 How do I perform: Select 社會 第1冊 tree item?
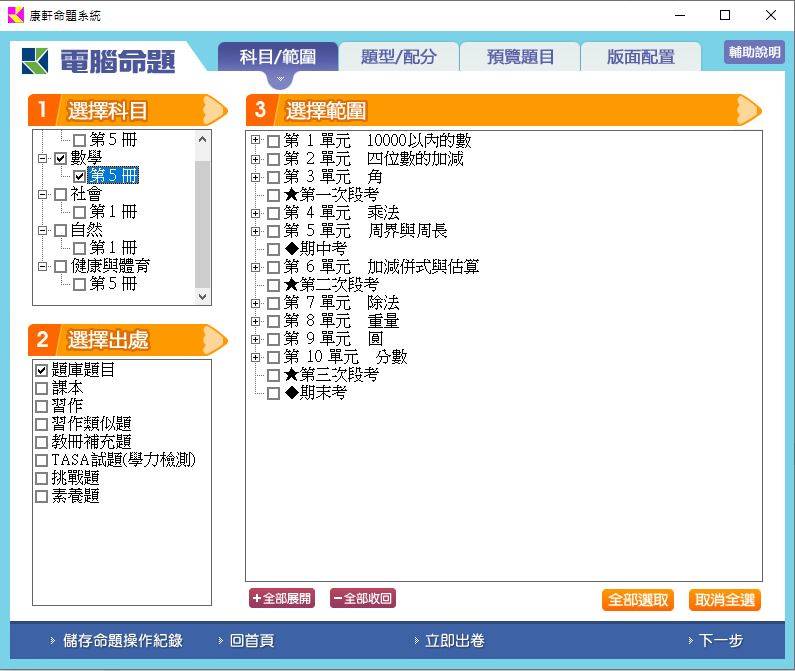click(113, 211)
